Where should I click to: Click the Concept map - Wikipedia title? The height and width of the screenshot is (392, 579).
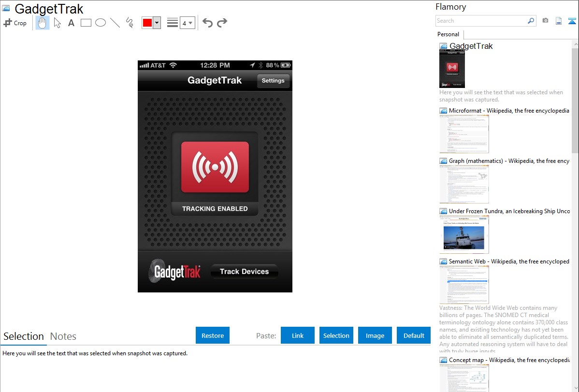pyautogui.click(x=509, y=360)
